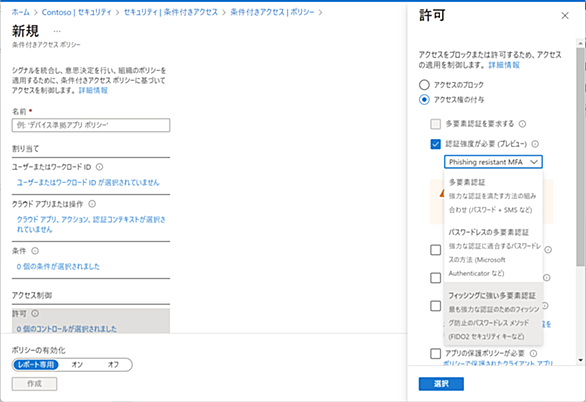Go to 条件付きアクセス | ポリシー breadcrumb
The image size is (586, 402).
pyautogui.click(x=272, y=12)
